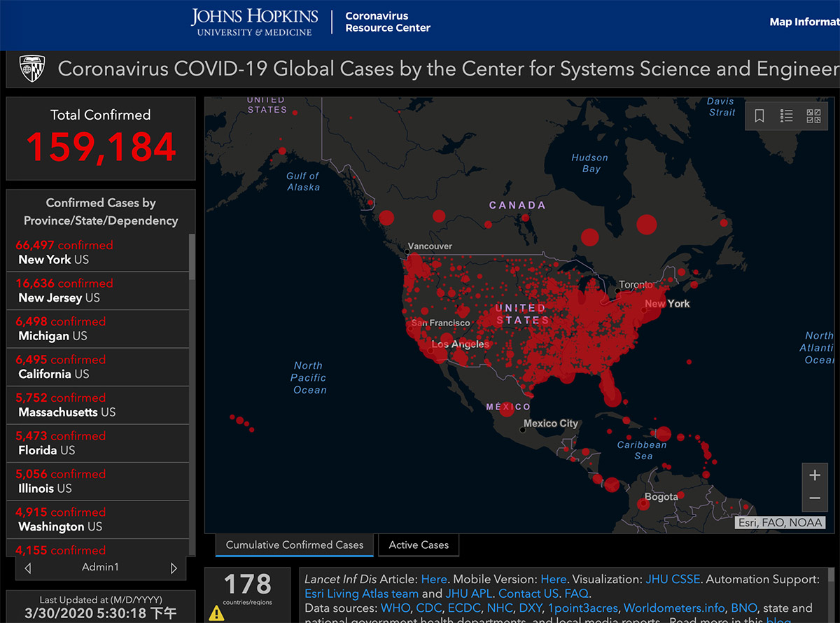This screenshot has height=623, width=840.
Task: Visit the JHU APL link
Action: tap(469, 594)
